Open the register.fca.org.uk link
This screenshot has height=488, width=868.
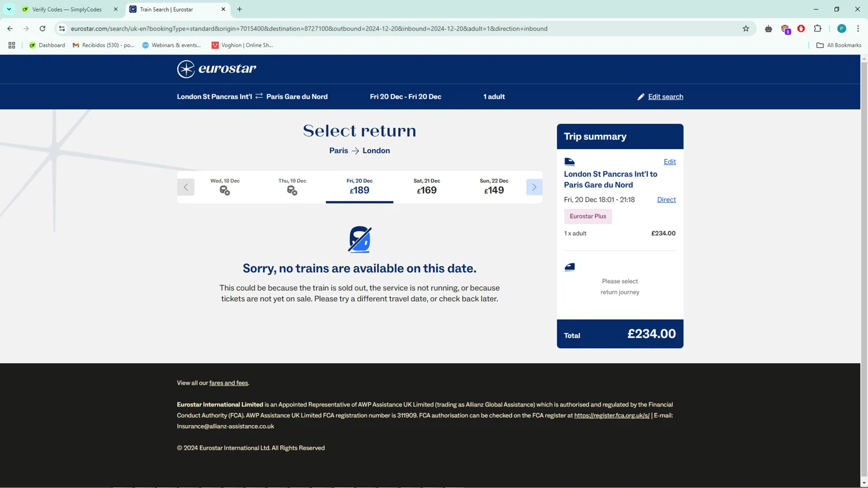[612, 415]
